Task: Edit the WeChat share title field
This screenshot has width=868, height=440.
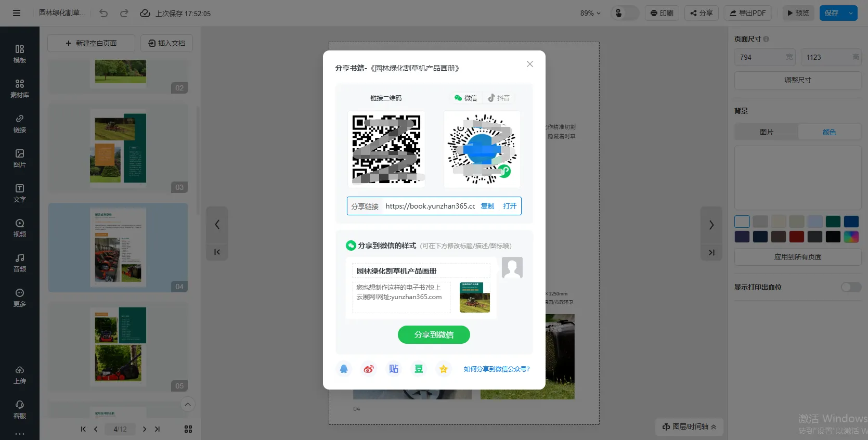Action: coord(421,270)
